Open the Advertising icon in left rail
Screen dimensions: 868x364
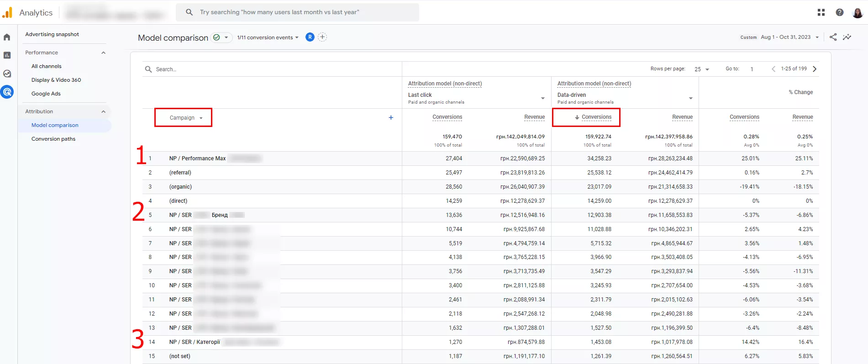point(7,92)
